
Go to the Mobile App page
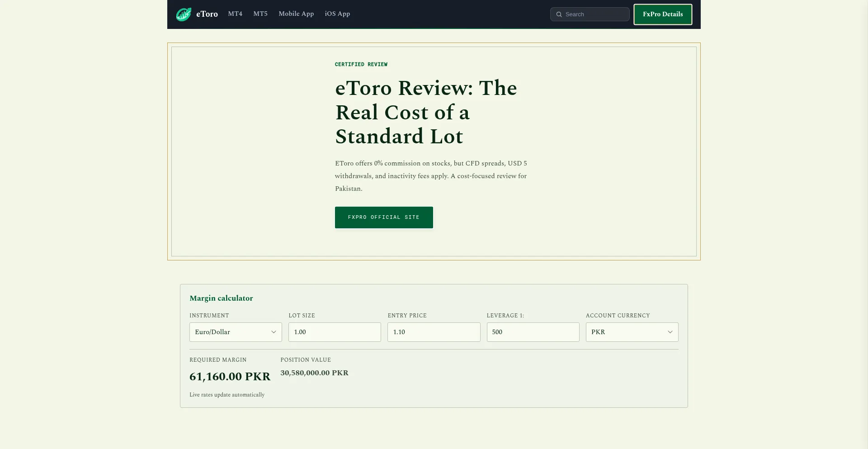296,14
